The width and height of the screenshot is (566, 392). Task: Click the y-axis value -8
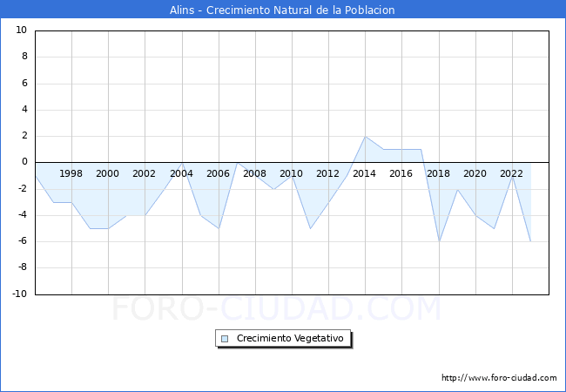22,267
